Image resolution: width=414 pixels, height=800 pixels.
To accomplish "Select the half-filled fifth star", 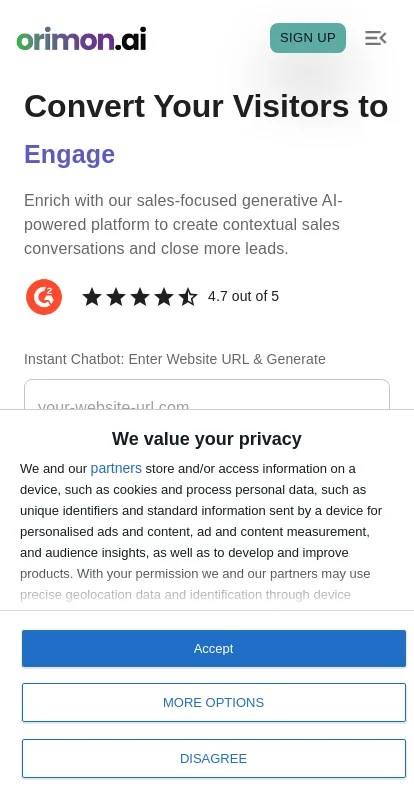I will click(x=188, y=296).
